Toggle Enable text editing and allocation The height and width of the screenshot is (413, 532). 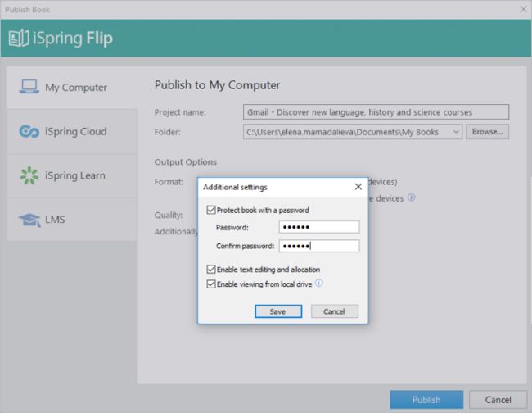[x=210, y=270]
